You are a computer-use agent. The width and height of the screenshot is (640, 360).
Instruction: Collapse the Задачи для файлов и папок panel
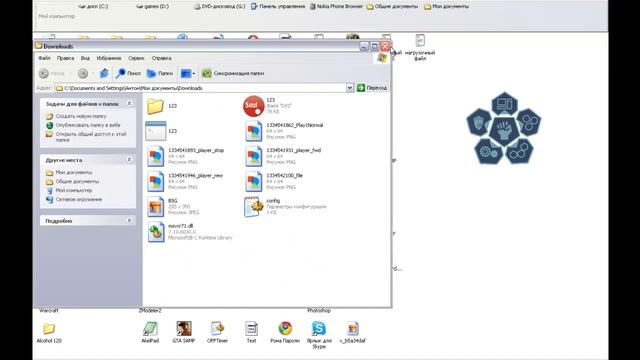(129, 104)
